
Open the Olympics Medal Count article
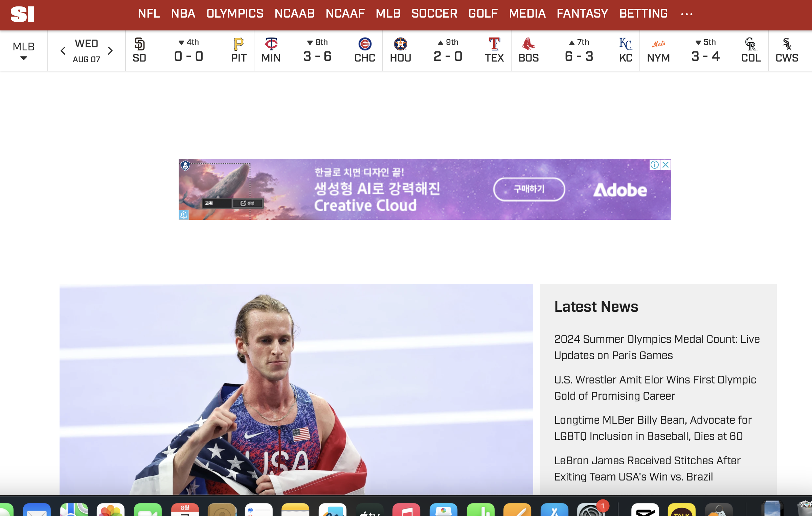[657, 347]
